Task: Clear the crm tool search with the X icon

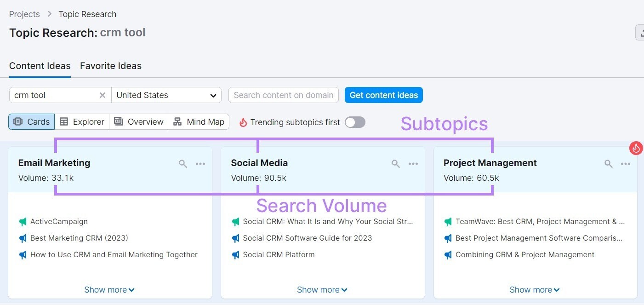Action: click(102, 95)
